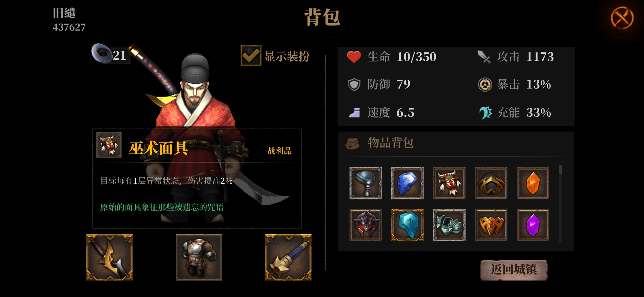Select the blue crystal shard item
Screen dimensions: 644x297
click(x=407, y=183)
